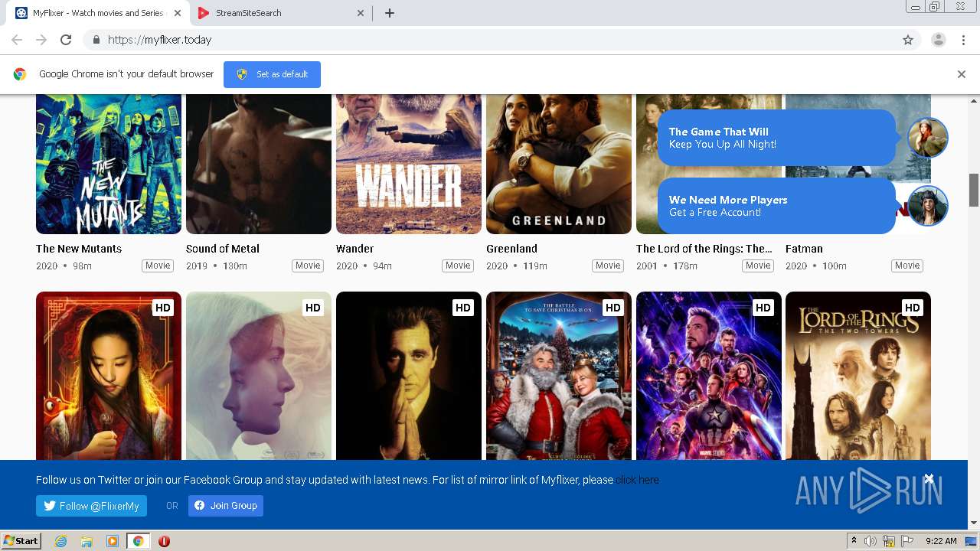Open the Christmas Chronicles Santa poster
Image resolution: width=980 pixels, height=551 pixels.
pos(559,376)
